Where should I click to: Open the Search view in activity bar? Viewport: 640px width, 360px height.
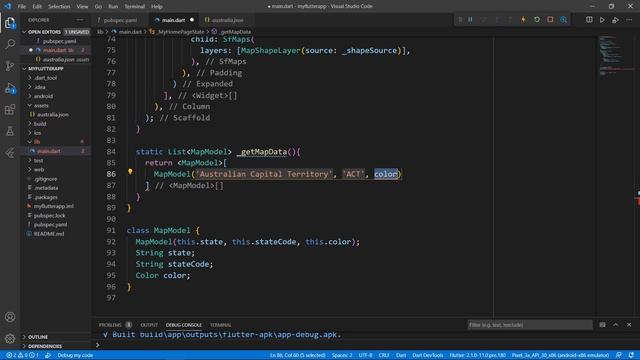tap(10, 44)
